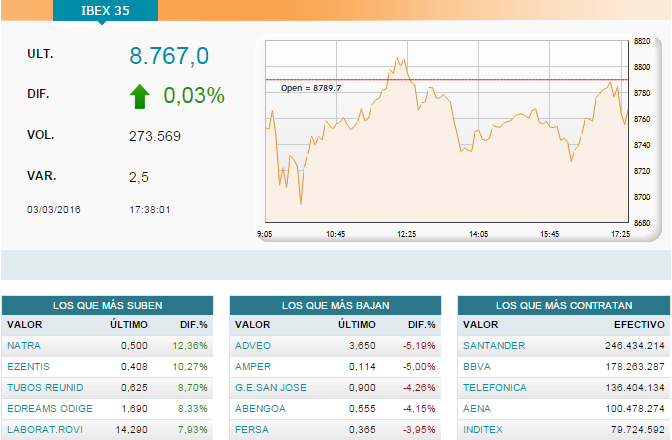Click the date 03/03/2016
The width and height of the screenshot is (672, 440).
(54, 210)
